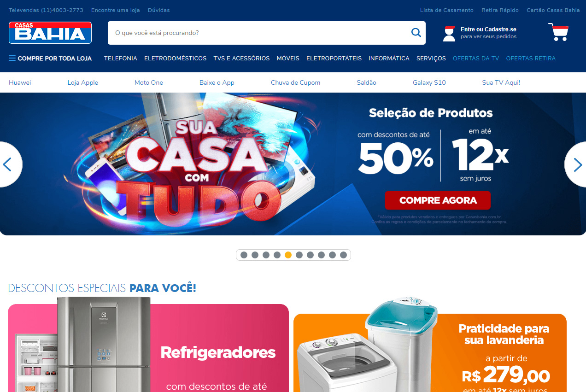Click the magnifying glass search icon
The image size is (586, 392).
[x=416, y=33]
